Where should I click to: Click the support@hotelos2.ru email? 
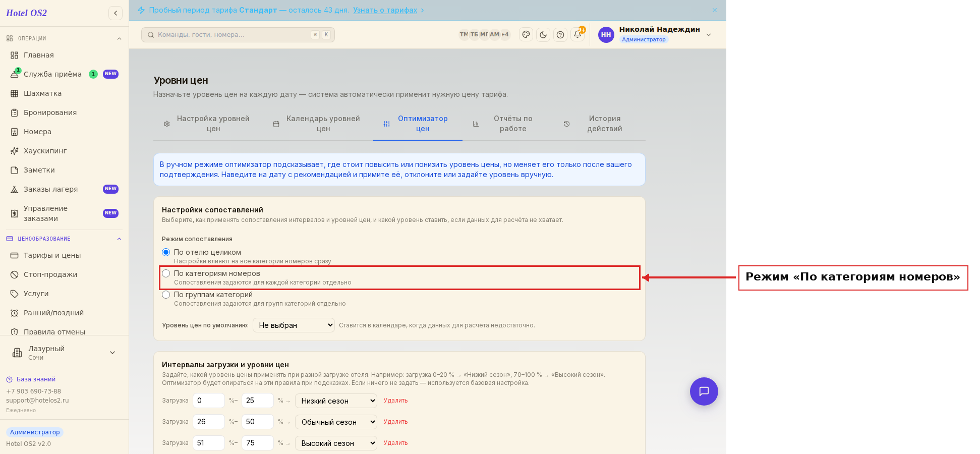point(37,401)
